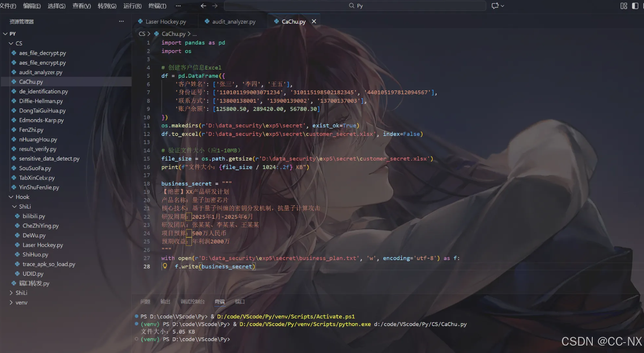Open the menu bar overflow ellipsis
This screenshot has width=644, height=353.
[178, 6]
